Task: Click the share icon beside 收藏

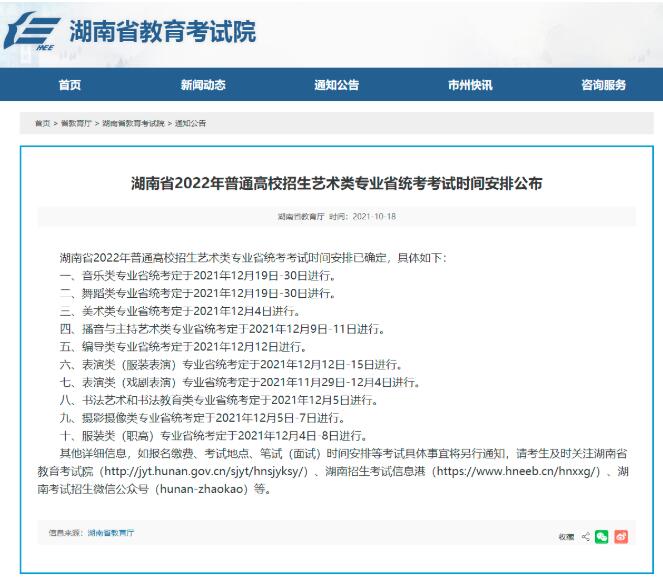Action: [x=586, y=537]
